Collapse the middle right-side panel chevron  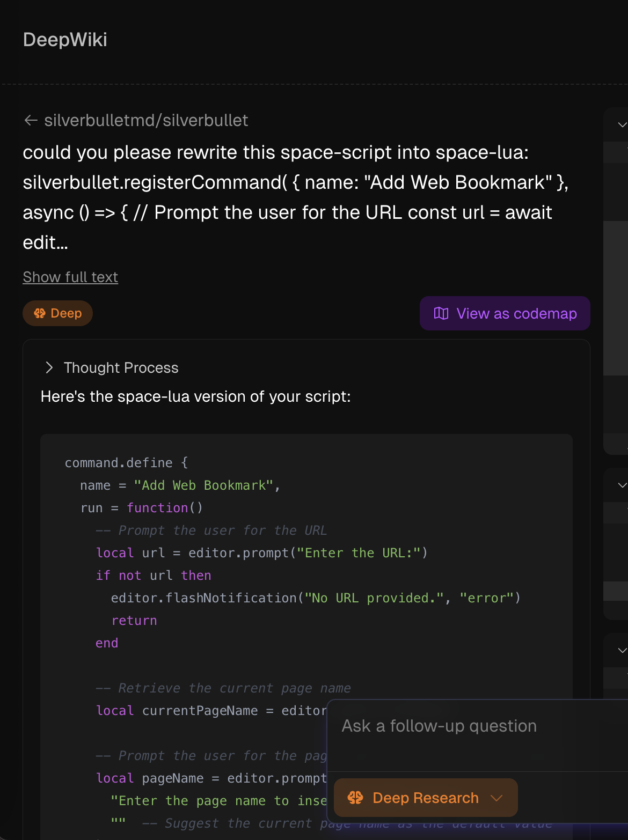pos(622,485)
